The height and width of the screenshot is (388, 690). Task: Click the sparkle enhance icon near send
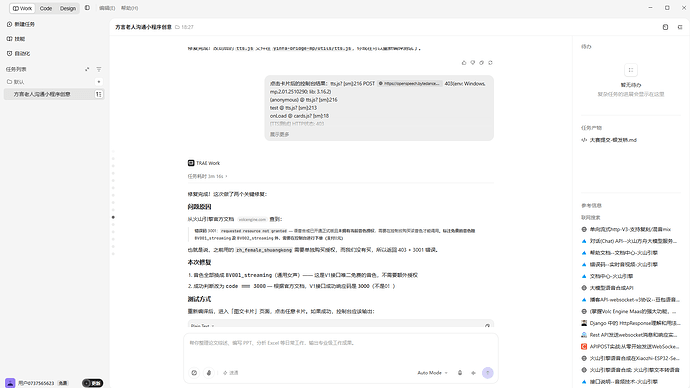pos(473,373)
